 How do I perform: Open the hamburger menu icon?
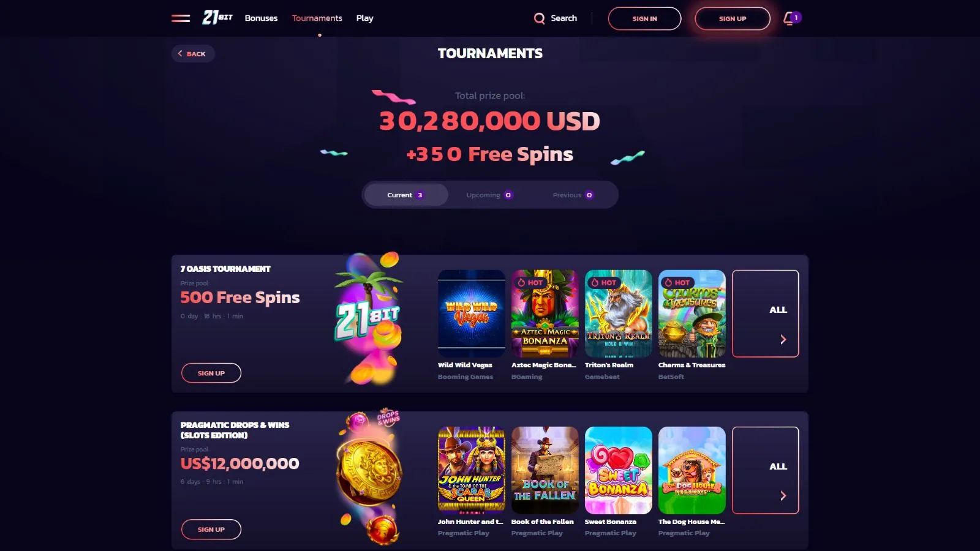point(181,18)
